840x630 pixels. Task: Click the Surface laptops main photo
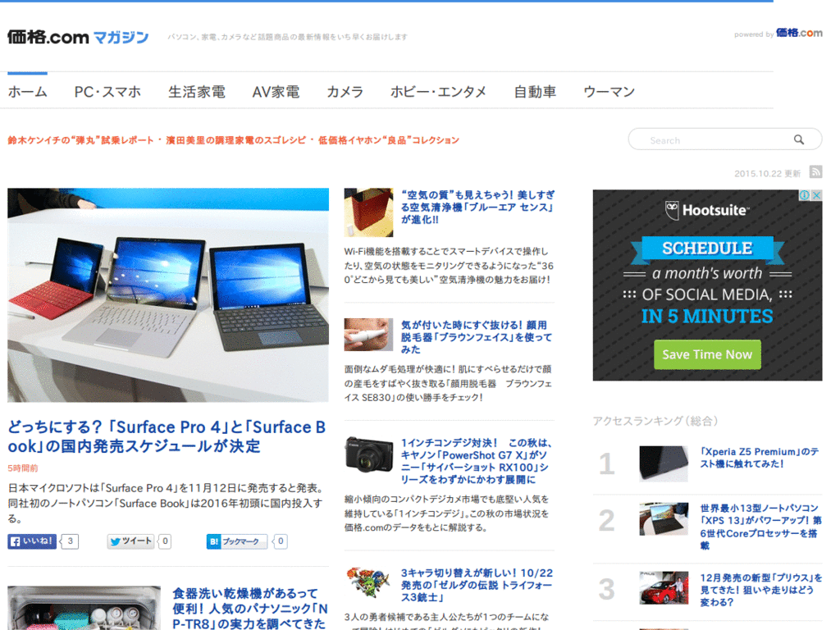168,295
